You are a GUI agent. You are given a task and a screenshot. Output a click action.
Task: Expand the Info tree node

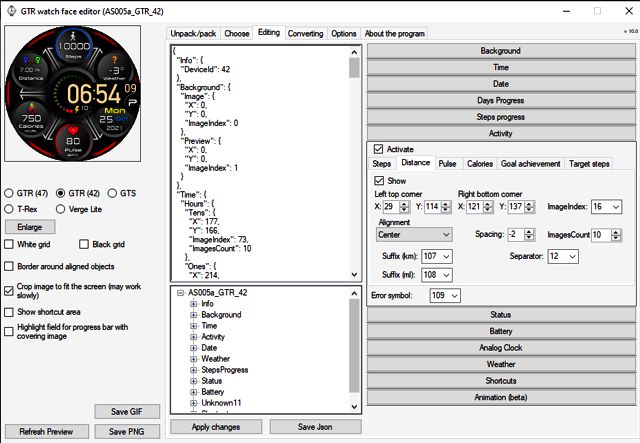[x=193, y=304]
